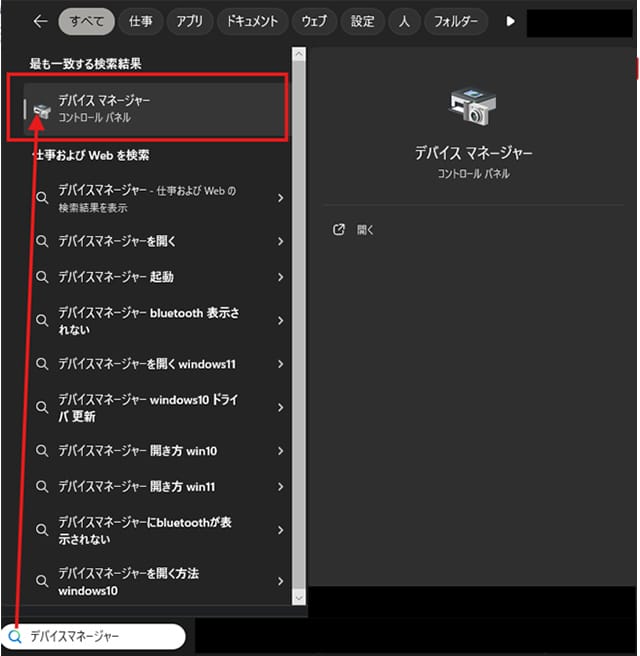
Task: Click the back arrow icon
Action: (41, 21)
